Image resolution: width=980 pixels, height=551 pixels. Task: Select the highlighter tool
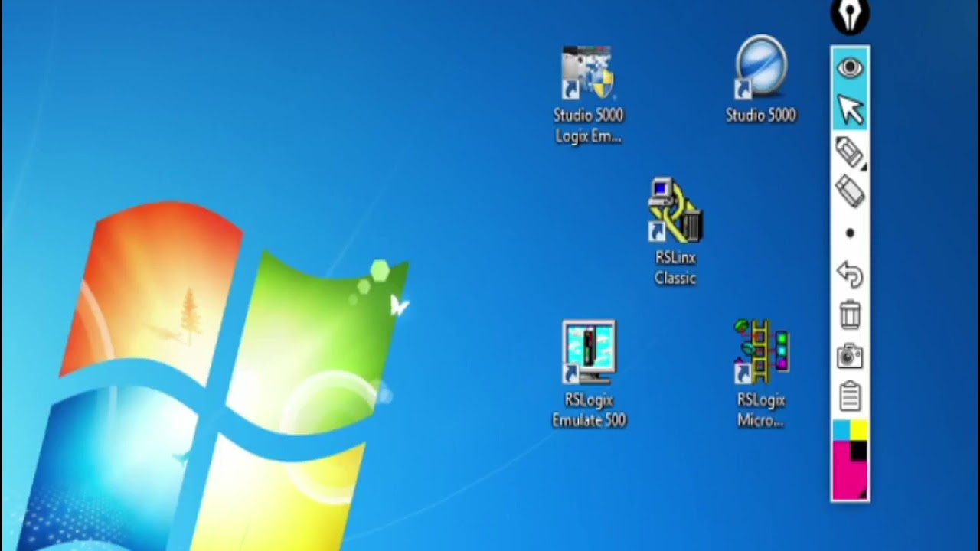pyautogui.click(x=850, y=152)
